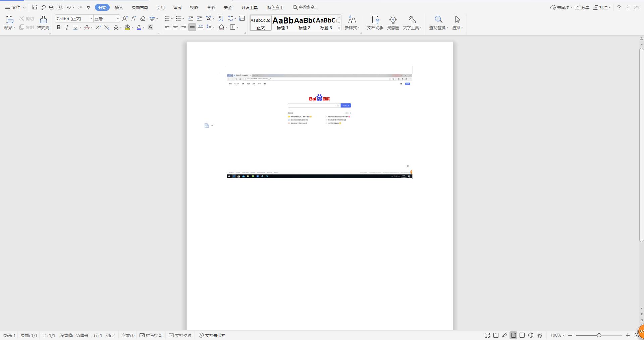Switch to fullscreen view icon in status bar

tap(487, 335)
